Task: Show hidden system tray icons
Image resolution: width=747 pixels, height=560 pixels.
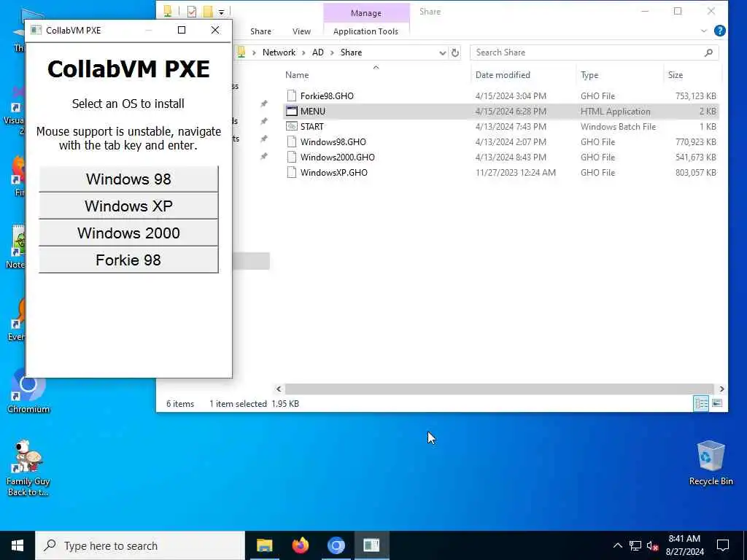Action: click(x=617, y=545)
